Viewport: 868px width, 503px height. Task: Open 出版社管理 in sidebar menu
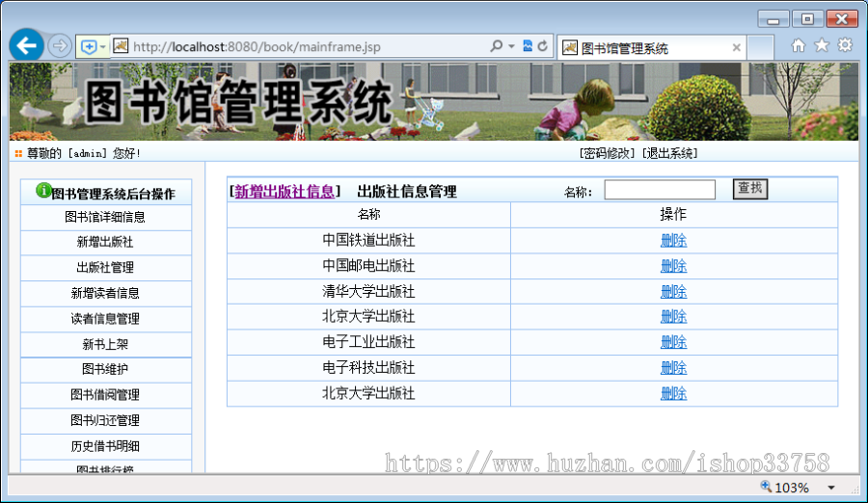point(105,268)
